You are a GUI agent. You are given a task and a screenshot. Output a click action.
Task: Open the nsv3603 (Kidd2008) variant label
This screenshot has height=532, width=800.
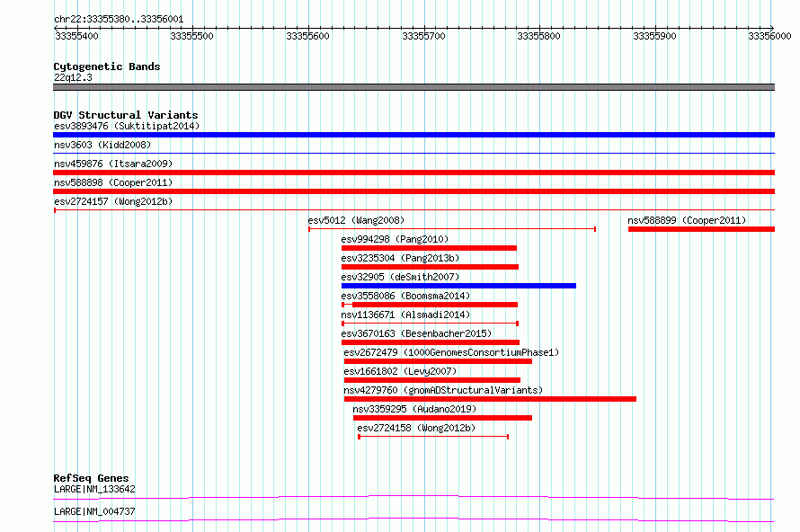tap(102, 145)
